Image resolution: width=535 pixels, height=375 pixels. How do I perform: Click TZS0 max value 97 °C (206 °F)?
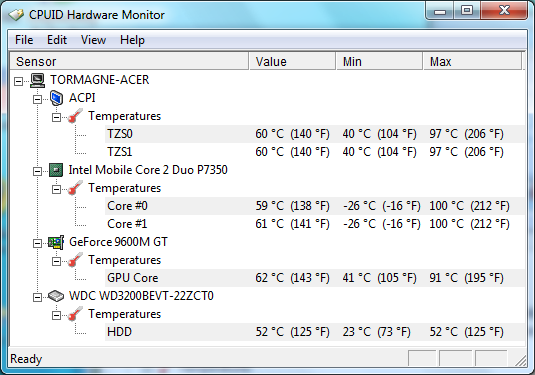pyautogui.click(x=466, y=134)
